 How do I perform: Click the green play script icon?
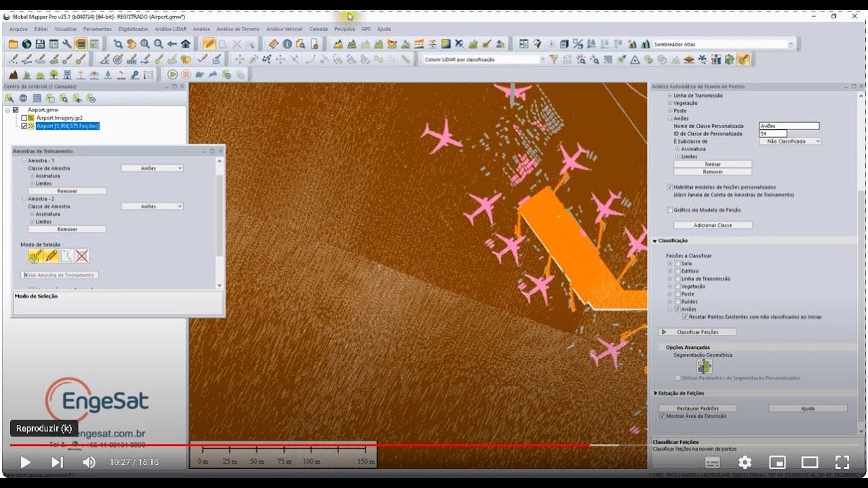(172, 75)
